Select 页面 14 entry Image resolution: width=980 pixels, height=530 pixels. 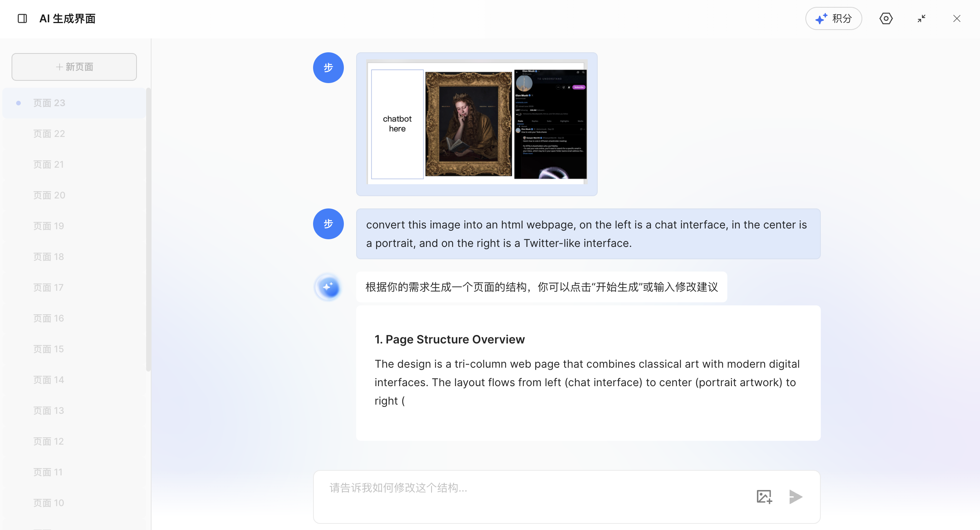click(x=48, y=380)
